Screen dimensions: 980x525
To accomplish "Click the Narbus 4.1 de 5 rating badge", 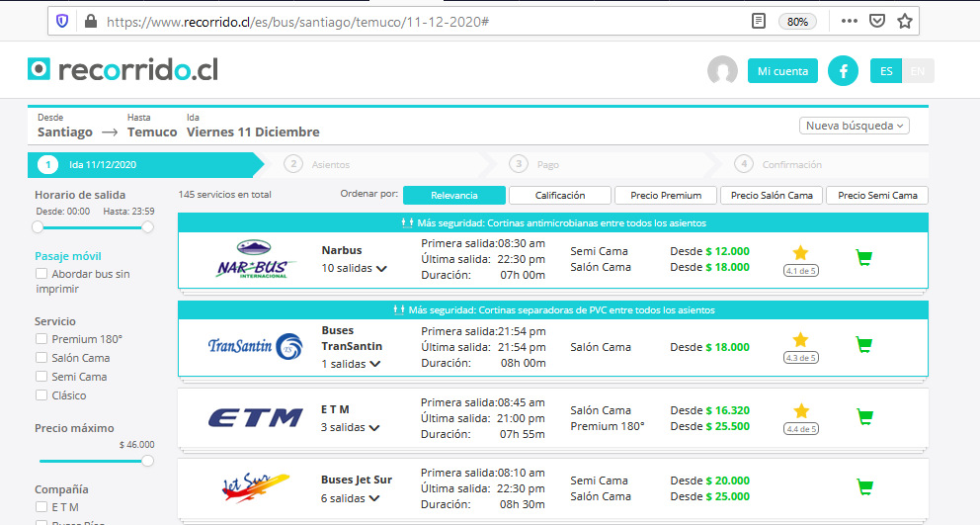I will [800, 271].
